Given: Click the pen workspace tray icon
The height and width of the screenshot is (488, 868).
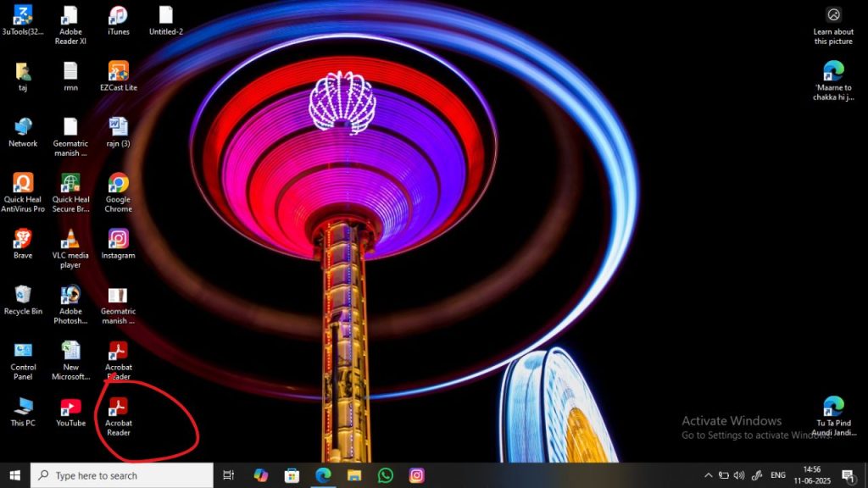Looking at the screenshot, I should (x=757, y=475).
